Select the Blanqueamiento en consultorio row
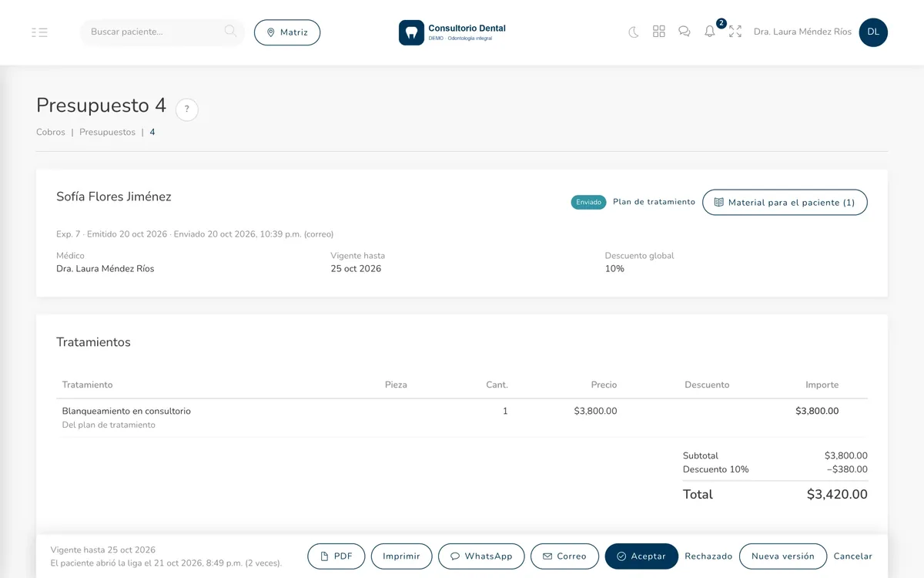This screenshot has height=578, width=924. click(x=462, y=418)
